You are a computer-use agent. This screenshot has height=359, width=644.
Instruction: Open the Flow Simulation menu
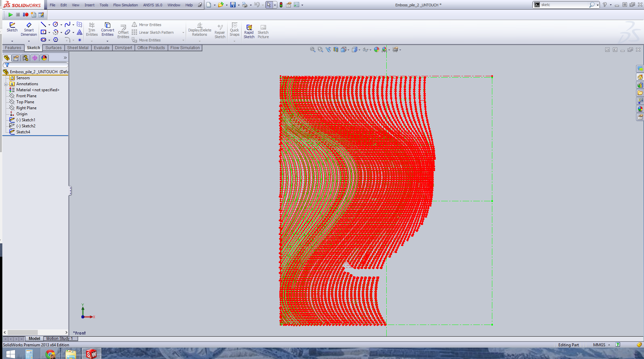tap(125, 5)
